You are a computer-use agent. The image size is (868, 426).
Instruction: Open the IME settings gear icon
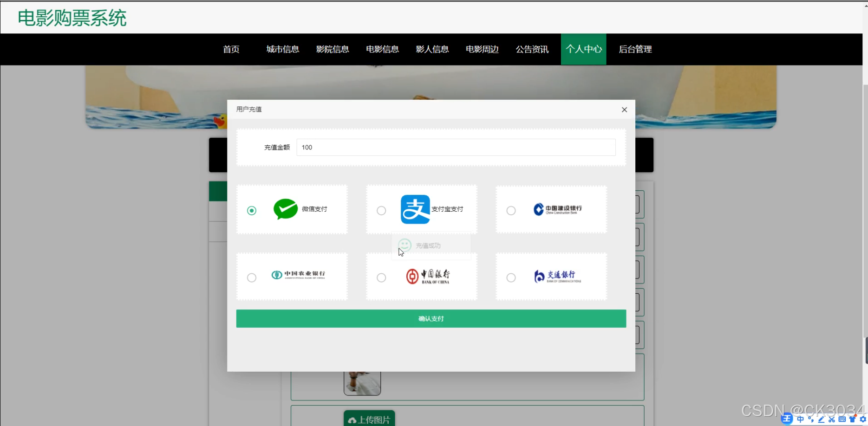[862, 419]
